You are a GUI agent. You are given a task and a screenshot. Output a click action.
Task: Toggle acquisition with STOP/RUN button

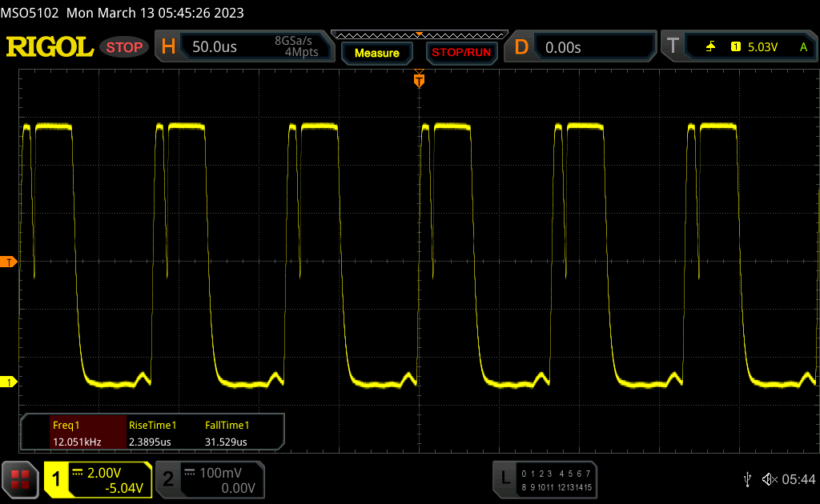pyautogui.click(x=461, y=53)
